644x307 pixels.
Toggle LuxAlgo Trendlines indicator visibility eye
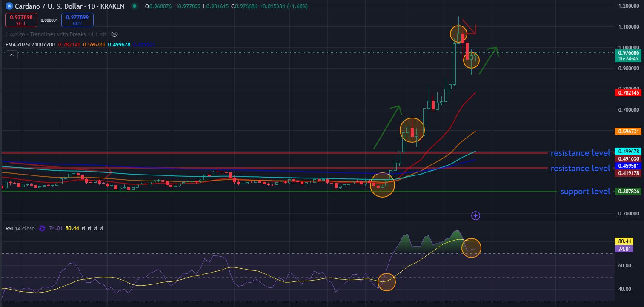pyautogui.click(x=114, y=34)
